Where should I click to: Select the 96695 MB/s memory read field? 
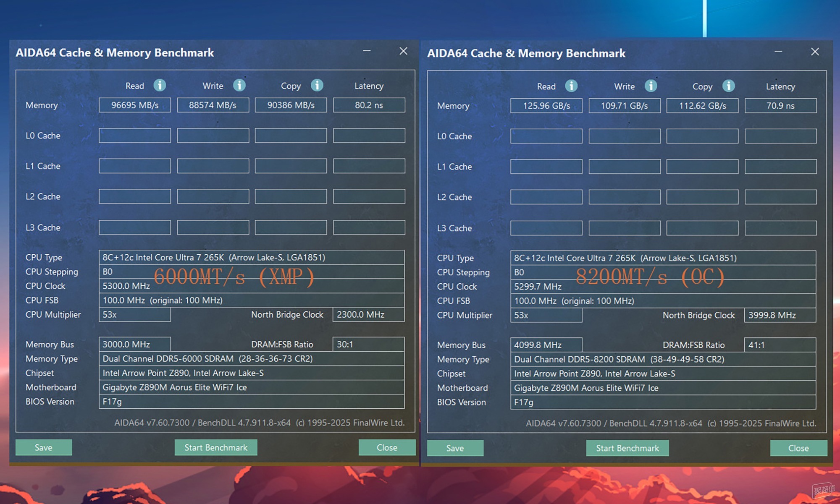click(135, 105)
